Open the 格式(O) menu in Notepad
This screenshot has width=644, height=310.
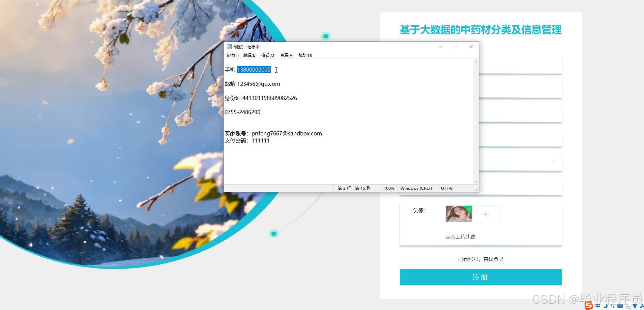pos(268,55)
